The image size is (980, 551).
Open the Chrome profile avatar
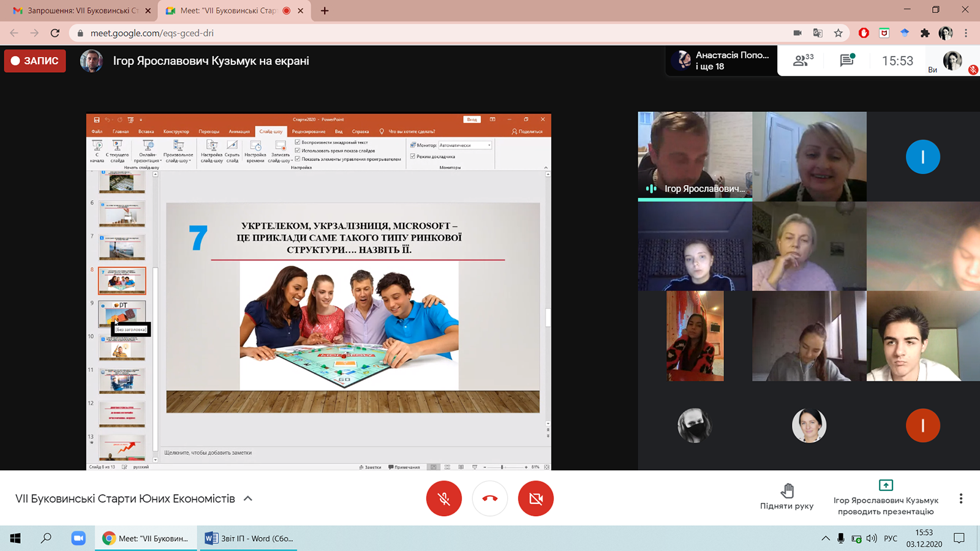[x=946, y=33]
